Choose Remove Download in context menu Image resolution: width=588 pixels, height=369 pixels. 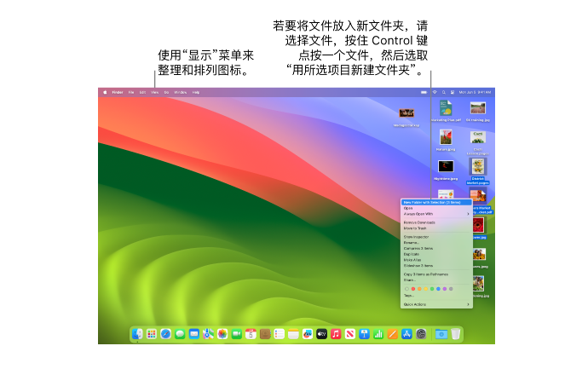click(436, 222)
